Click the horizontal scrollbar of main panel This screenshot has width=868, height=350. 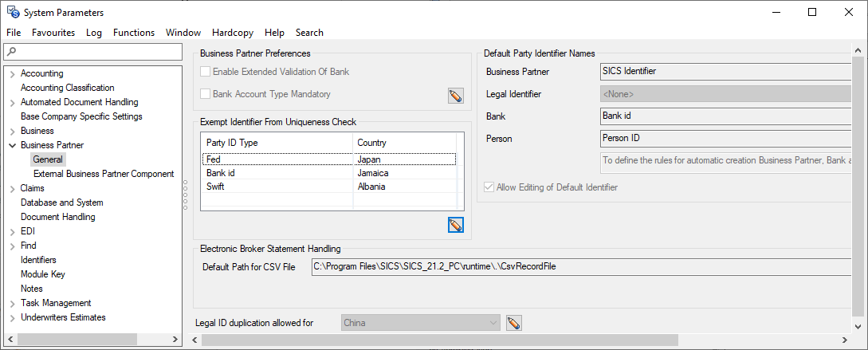pyautogui.click(x=438, y=340)
